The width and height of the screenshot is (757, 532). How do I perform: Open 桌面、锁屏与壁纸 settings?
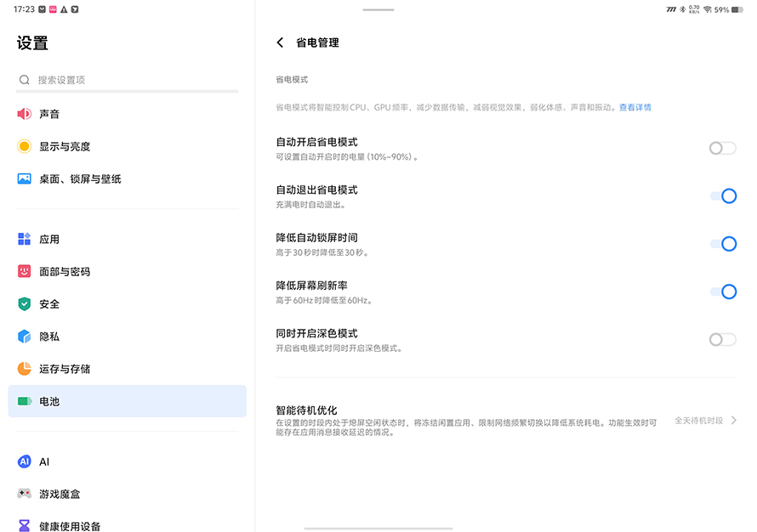[128, 179]
